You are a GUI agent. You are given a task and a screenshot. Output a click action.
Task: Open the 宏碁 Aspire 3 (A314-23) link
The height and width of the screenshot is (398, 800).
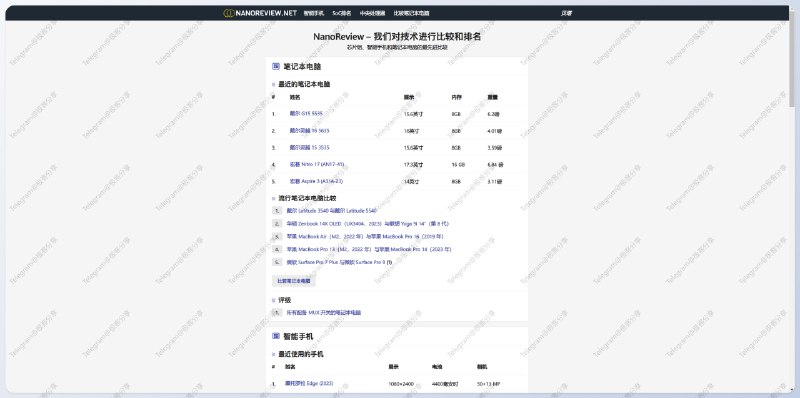[316, 181]
